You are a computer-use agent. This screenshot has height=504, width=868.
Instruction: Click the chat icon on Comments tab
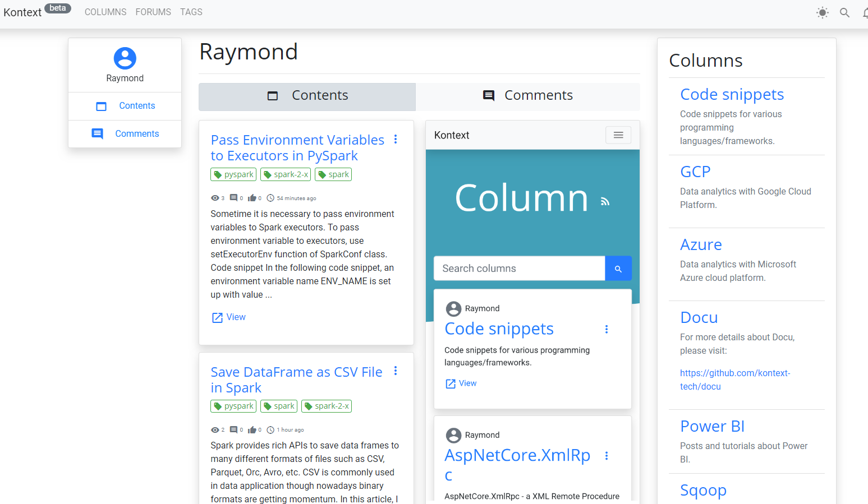click(x=489, y=96)
